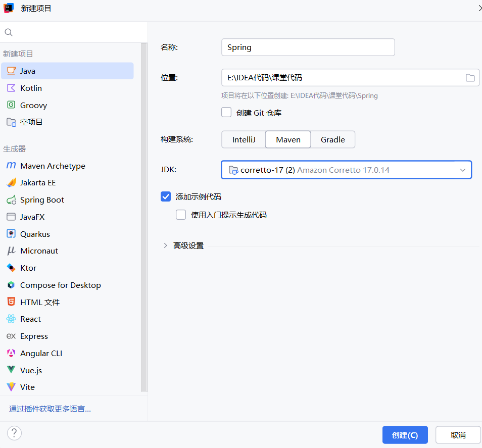482x448 pixels.
Task: Click the Ktor diamond icon
Action: (x=11, y=268)
